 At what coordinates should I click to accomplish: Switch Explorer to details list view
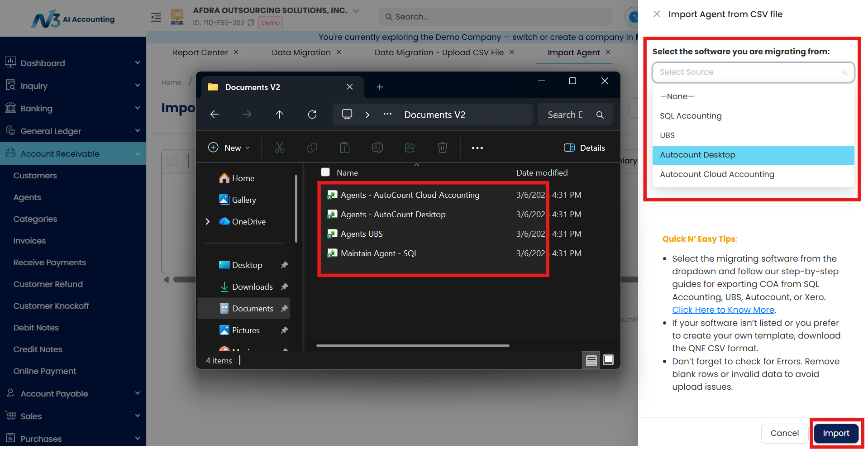[591, 360]
